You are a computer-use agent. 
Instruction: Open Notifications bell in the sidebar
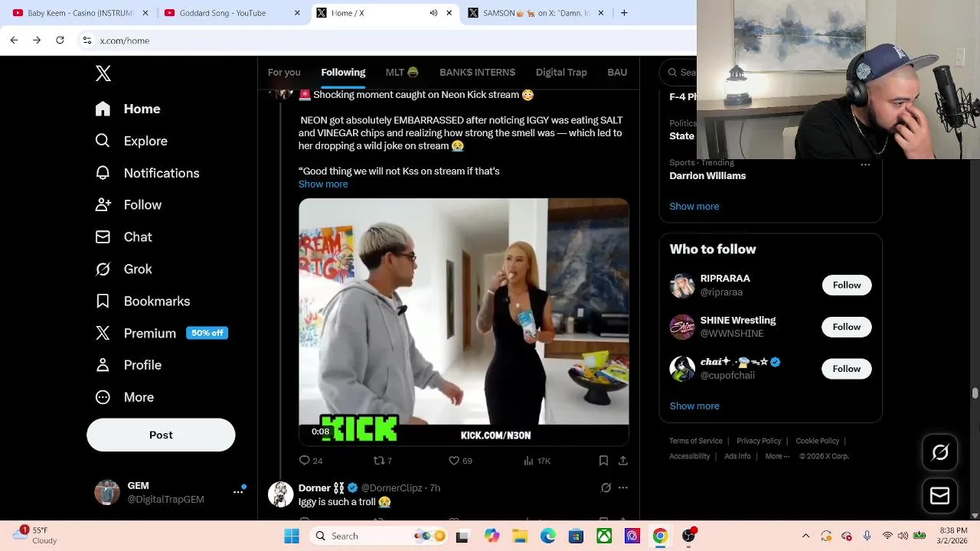pyautogui.click(x=147, y=173)
